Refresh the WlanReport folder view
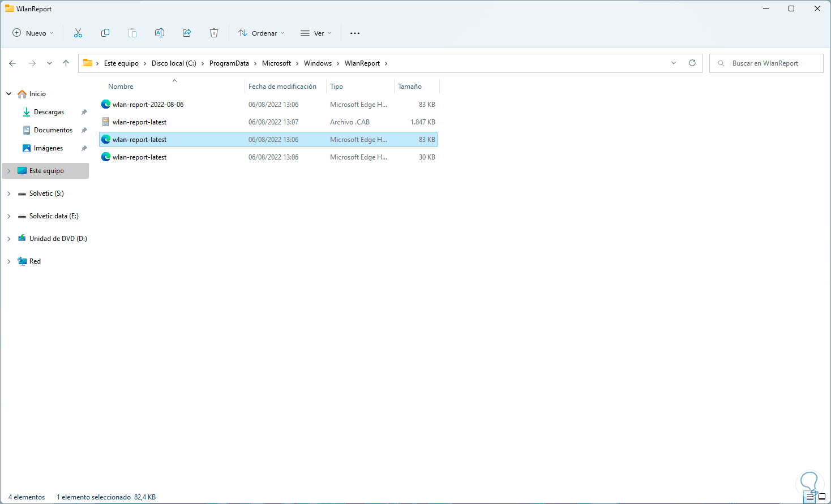The width and height of the screenshot is (831, 504). (692, 63)
